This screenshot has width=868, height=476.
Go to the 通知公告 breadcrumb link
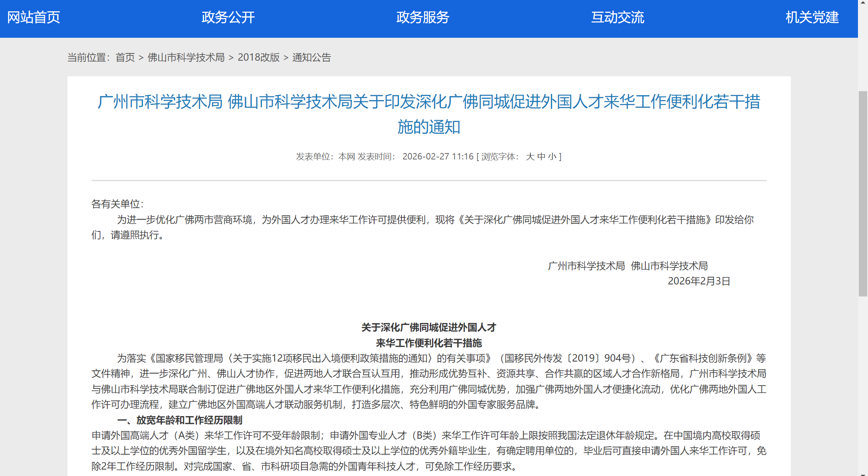311,57
